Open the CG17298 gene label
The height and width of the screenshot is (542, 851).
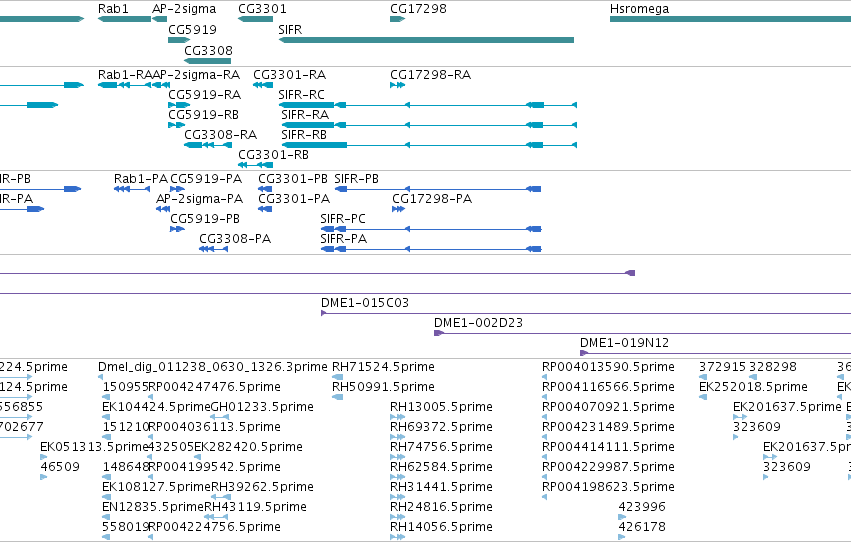(418, 9)
